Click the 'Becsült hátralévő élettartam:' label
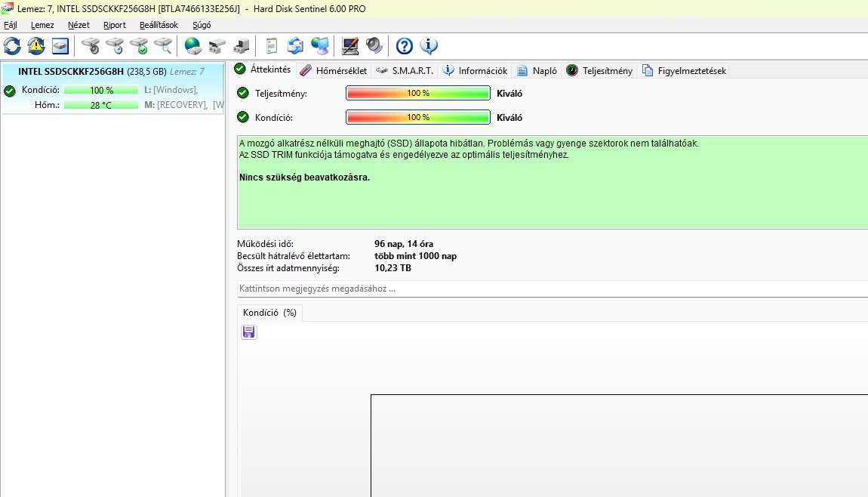Screen dimensions: 868x497 pyautogui.click(x=294, y=256)
